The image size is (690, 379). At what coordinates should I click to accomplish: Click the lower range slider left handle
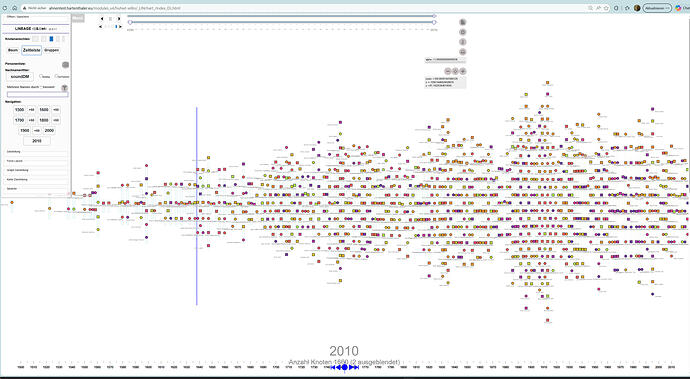[x=130, y=22]
